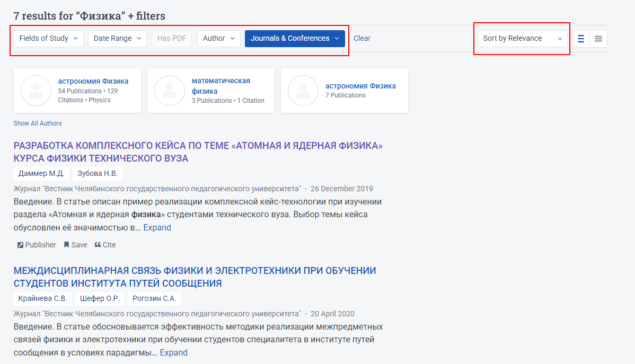This screenshot has height=364, width=635.
Task: Clear all active search filters
Action: [362, 38]
